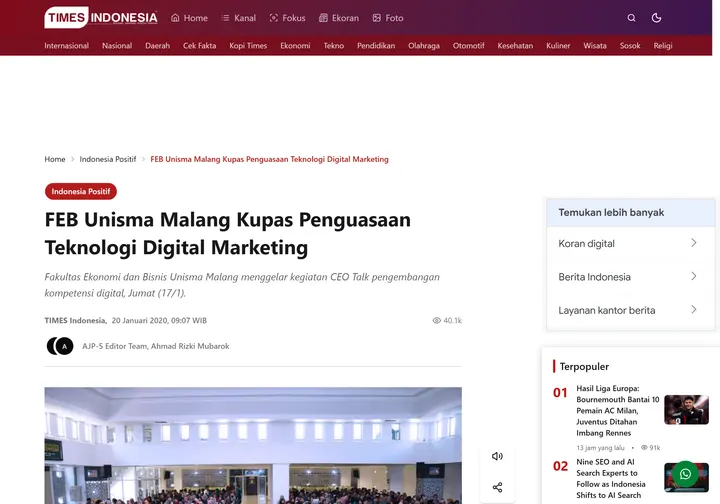720x504 pixels.
Task: Open the Kuliner category
Action: (558, 45)
